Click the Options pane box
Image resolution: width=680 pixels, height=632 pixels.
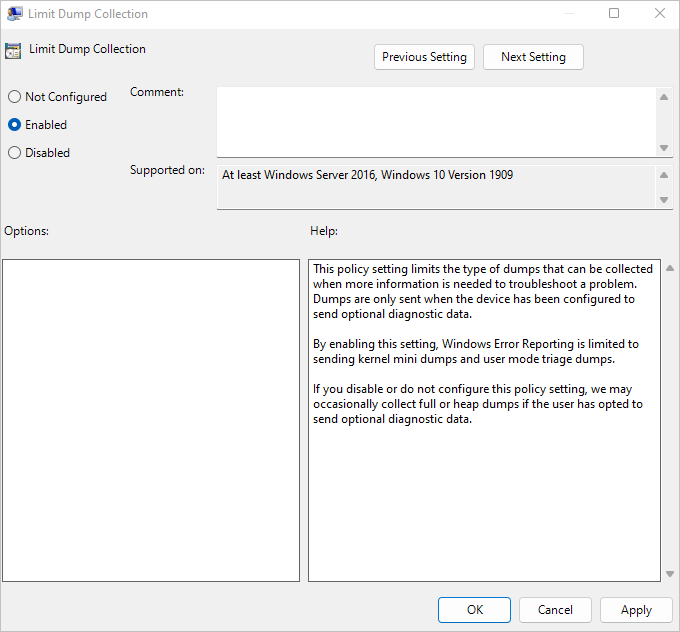click(x=151, y=420)
